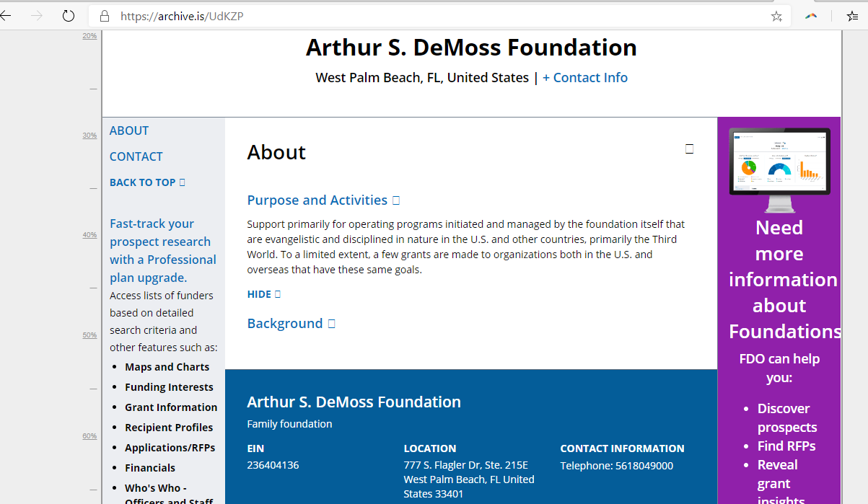Jump to 60% archive scroll marker
Screen dimensions: 868x504
[89, 436]
